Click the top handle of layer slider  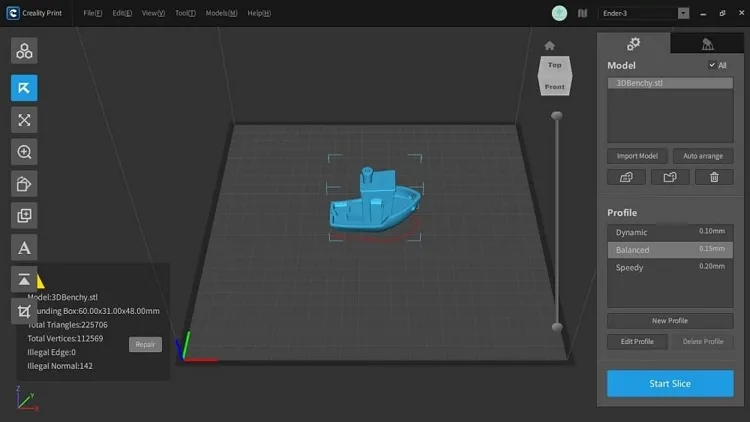coord(557,116)
